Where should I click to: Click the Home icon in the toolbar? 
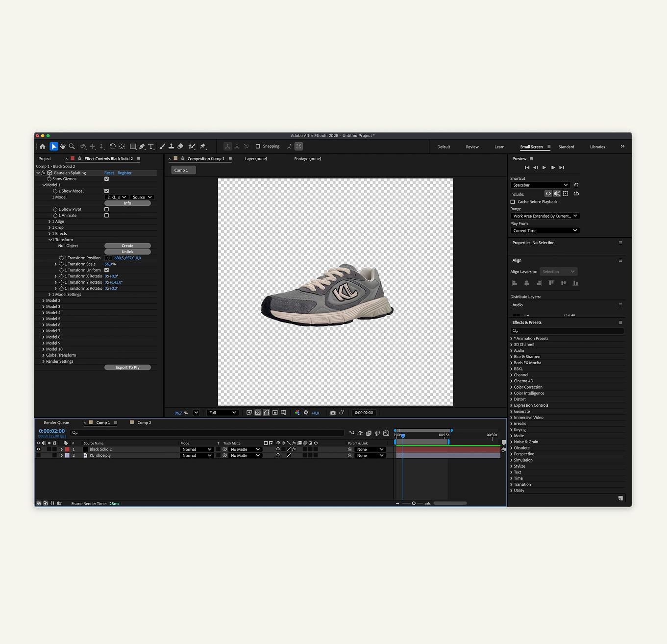(x=43, y=147)
